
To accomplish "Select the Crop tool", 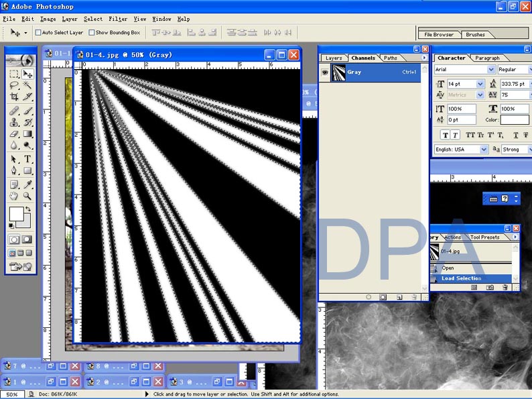I will coord(14,97).
